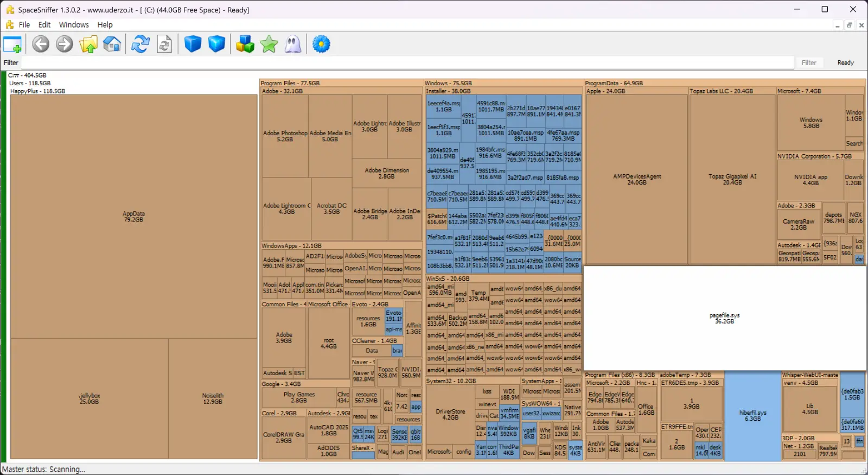Click the Installer - 38.0GB header
868x475 pixels.
click(x=448, y=91)
